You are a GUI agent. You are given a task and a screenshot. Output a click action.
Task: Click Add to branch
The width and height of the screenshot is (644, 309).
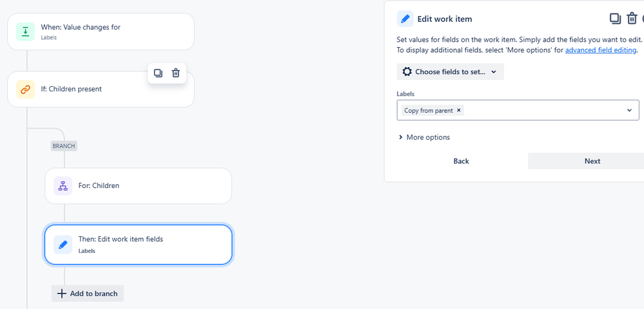coord(88,294)
